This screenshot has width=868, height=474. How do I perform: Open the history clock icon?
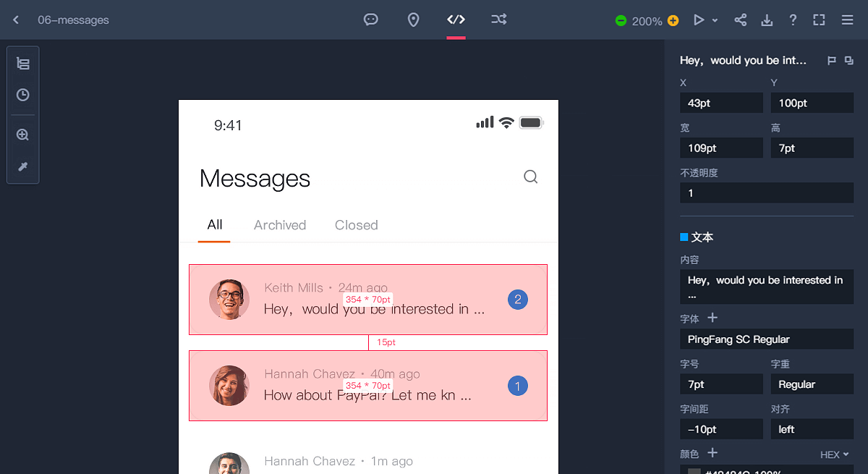click(x=23, y=95)
